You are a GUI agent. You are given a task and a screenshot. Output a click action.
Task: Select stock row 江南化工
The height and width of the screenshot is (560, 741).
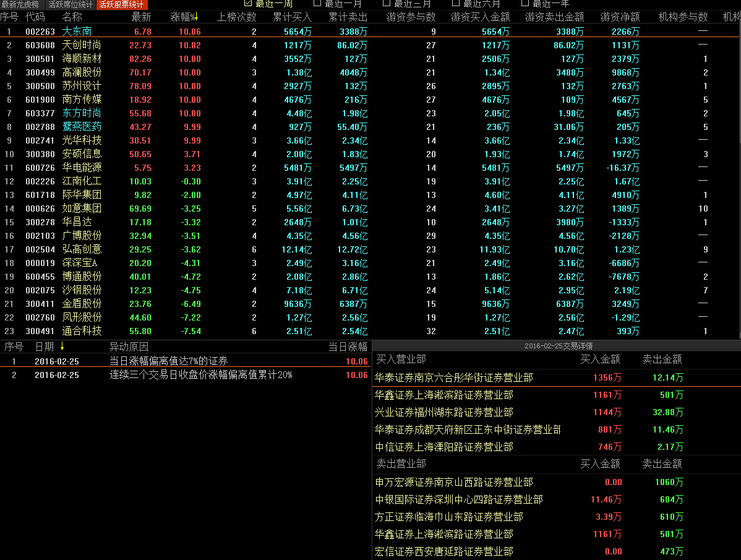click(x=369, y=181)
